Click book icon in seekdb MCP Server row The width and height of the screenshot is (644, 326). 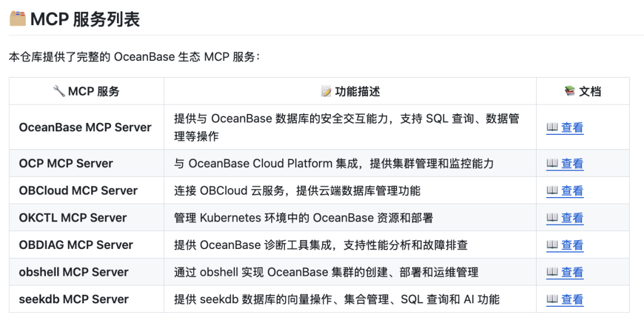point(552,299)
